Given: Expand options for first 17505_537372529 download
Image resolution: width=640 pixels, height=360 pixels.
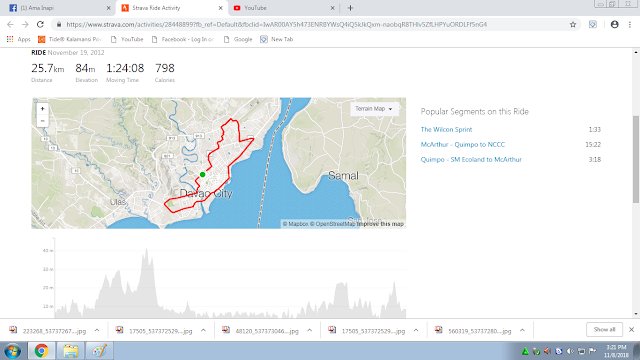Looking at the screenshot, I should (x=203, y=331).
